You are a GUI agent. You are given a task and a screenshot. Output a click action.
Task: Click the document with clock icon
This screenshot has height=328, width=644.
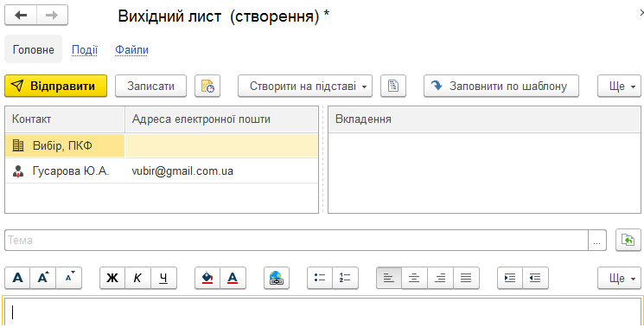tap(207, 86)
